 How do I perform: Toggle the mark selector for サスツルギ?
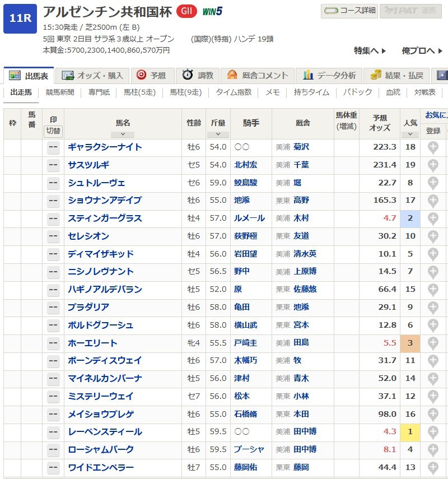tap(54, 165)
